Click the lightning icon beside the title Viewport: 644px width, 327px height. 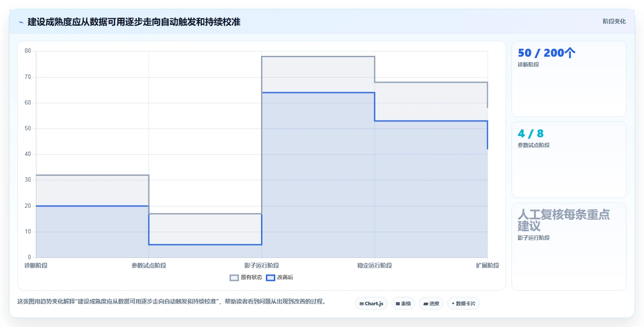pos(21,22)
